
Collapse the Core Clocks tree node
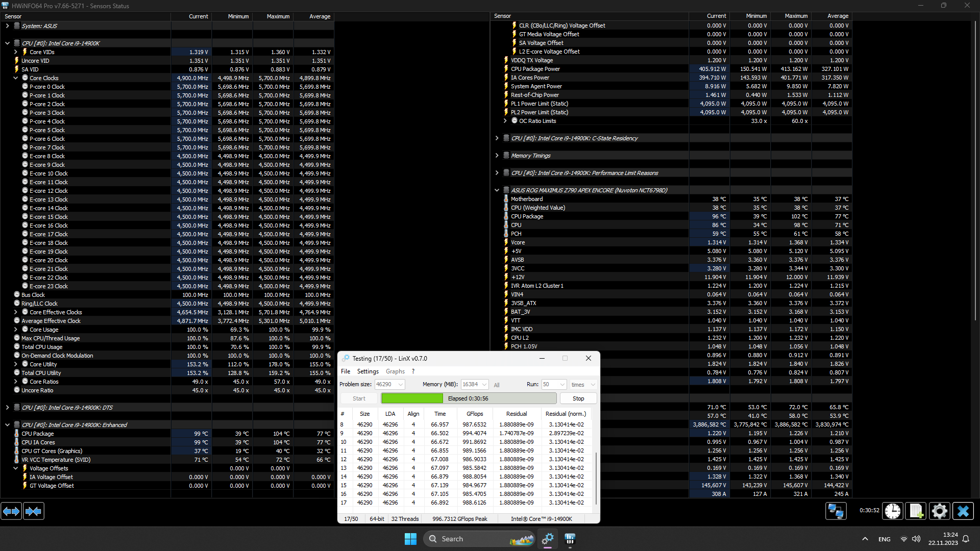pos(15,78)
